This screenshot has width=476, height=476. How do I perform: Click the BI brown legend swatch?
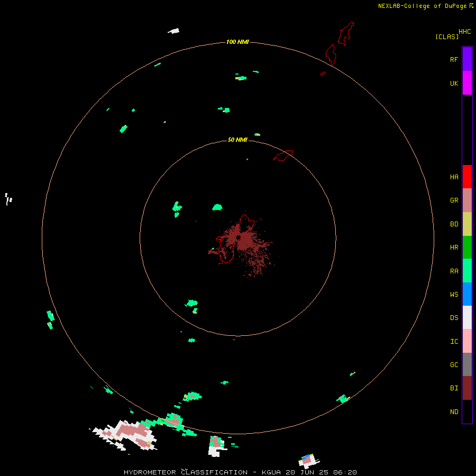tap(467, 388)
